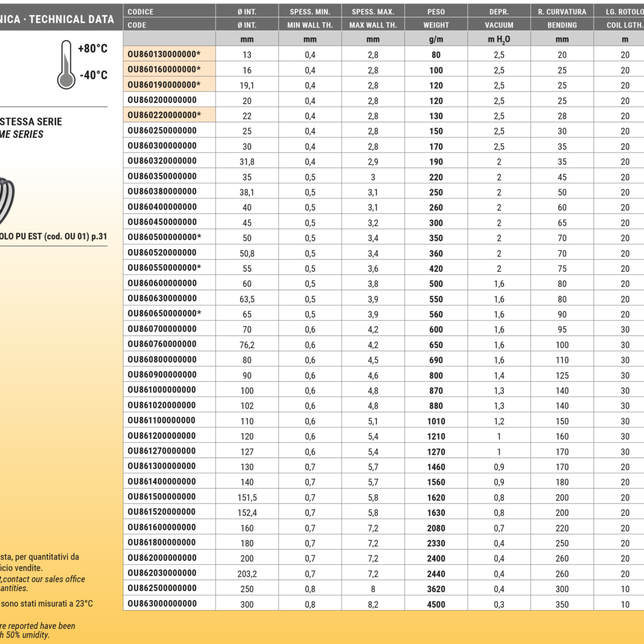Click the SPESS. MIN. column header
The width and height of the screenshot is (644, 644).
[x=310, y=11]
